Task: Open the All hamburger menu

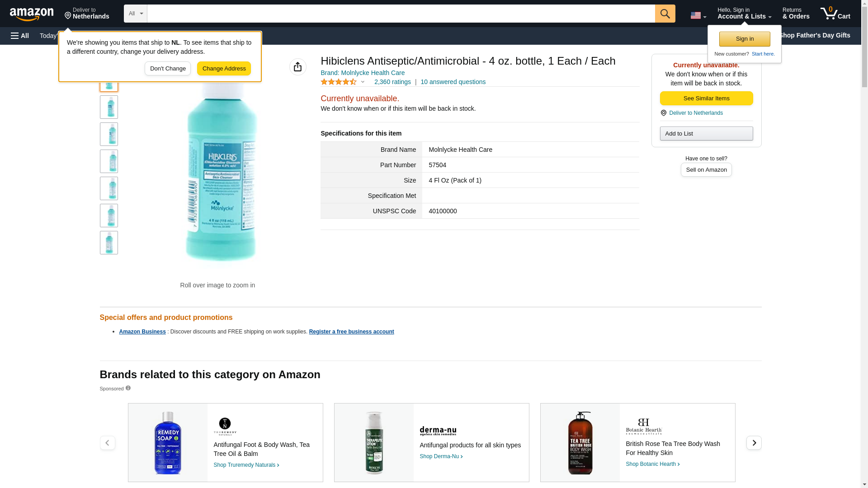Action: point(20,36)
